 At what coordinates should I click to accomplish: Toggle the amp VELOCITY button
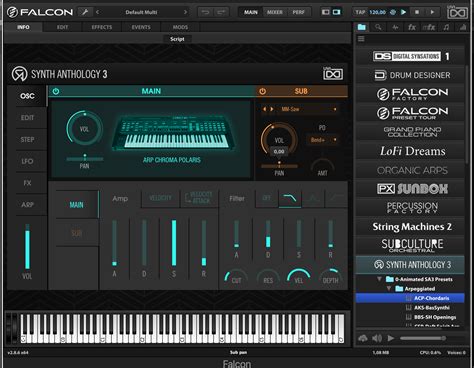[160, 198]
